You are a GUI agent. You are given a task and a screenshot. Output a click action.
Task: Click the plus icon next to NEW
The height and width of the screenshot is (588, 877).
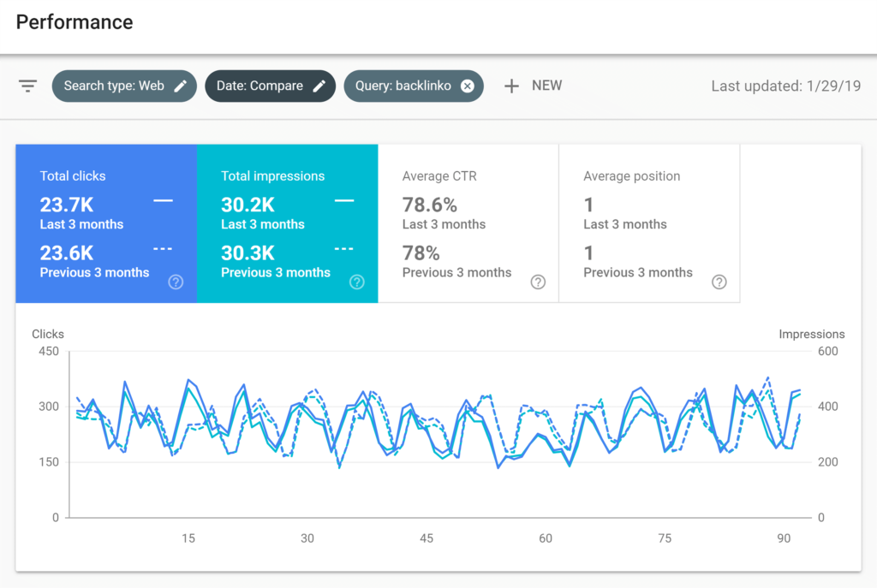pos(511,86)
